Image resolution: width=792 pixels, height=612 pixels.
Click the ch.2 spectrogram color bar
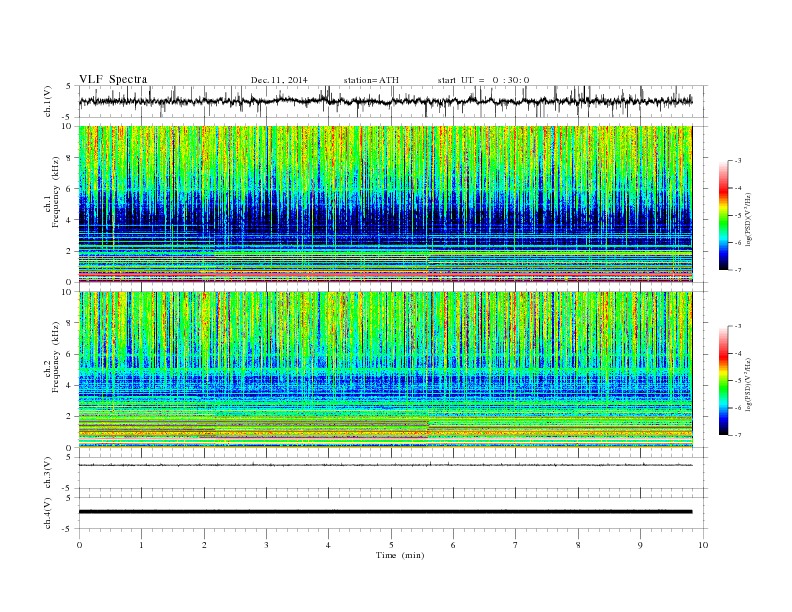(723, 381)
